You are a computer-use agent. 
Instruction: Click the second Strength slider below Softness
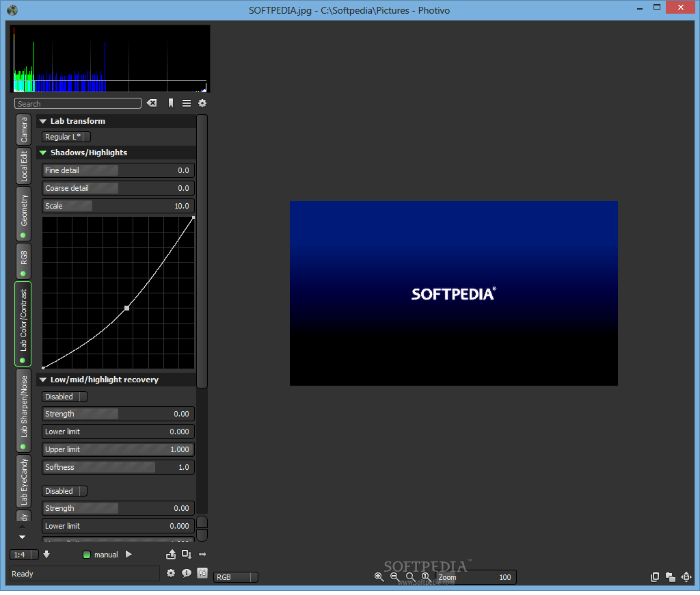tap(118, 508)
